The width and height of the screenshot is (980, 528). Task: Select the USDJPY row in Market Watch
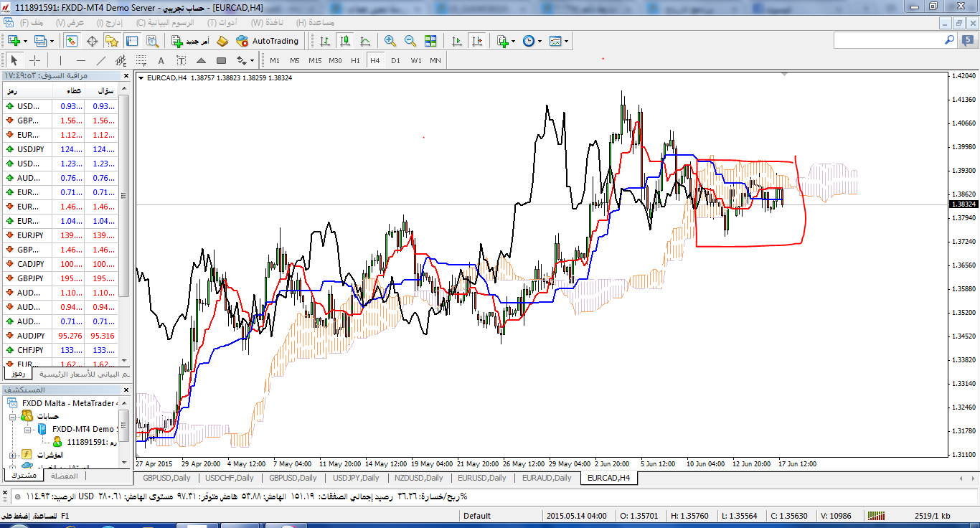(x=59, y=149)
